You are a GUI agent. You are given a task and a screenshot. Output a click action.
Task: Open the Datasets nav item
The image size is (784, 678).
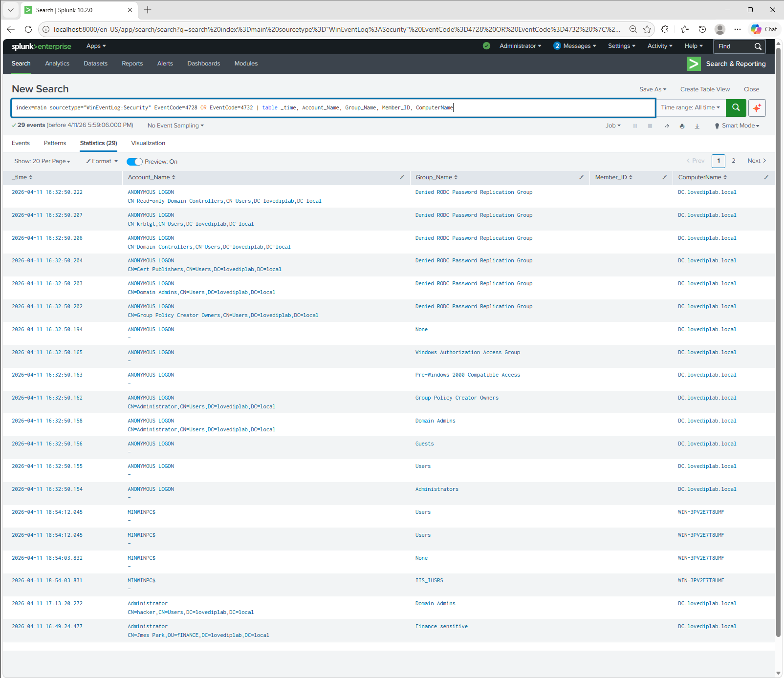[x=95, y=64]
